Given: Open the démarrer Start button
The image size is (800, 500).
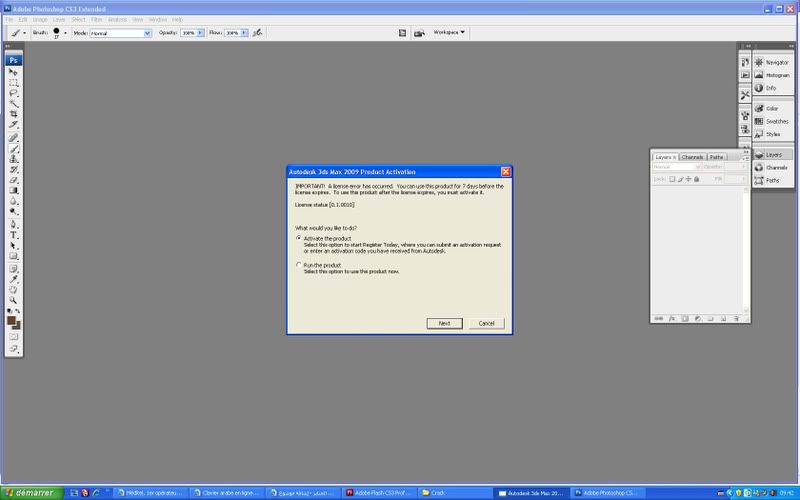Looking at the screenshot, I should [32, 493].
